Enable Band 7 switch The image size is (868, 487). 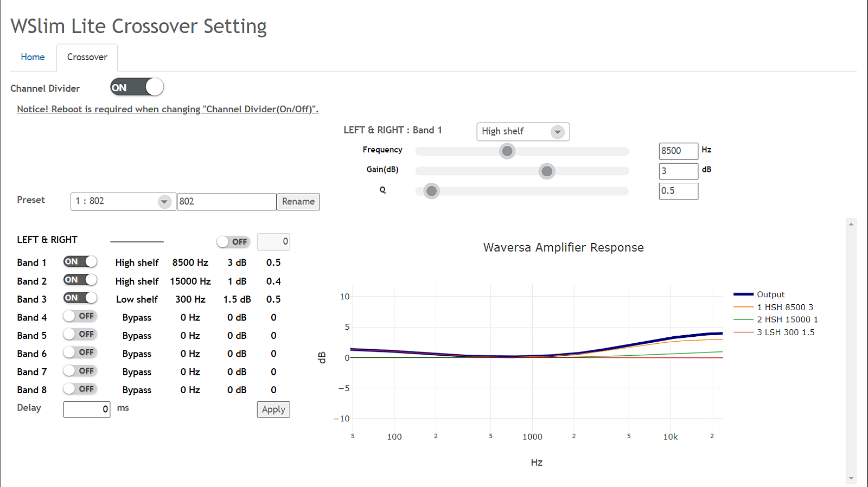(80, 371)
